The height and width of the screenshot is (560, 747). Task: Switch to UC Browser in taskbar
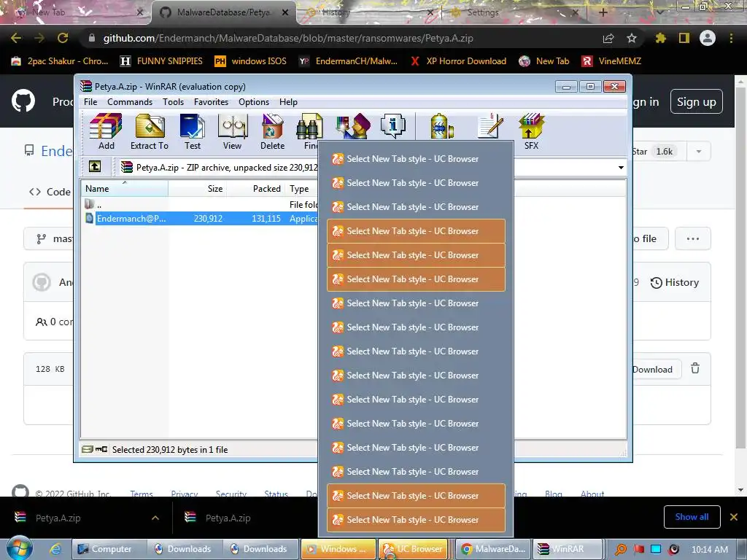point(413,549)
